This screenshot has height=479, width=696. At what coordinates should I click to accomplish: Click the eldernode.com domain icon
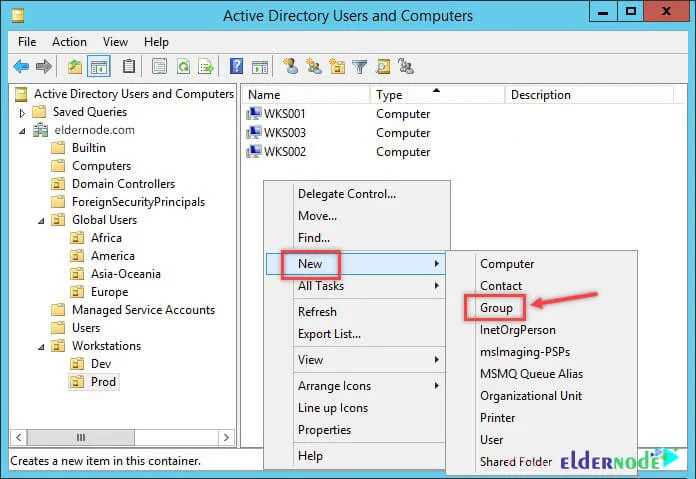40,130
